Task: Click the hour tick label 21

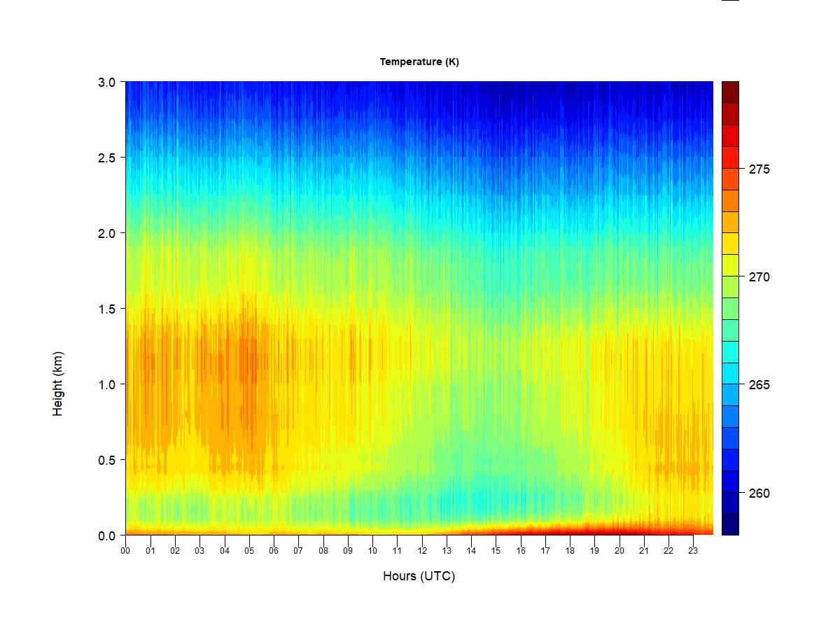Action: pyautogui.click(x=644, y=550)
